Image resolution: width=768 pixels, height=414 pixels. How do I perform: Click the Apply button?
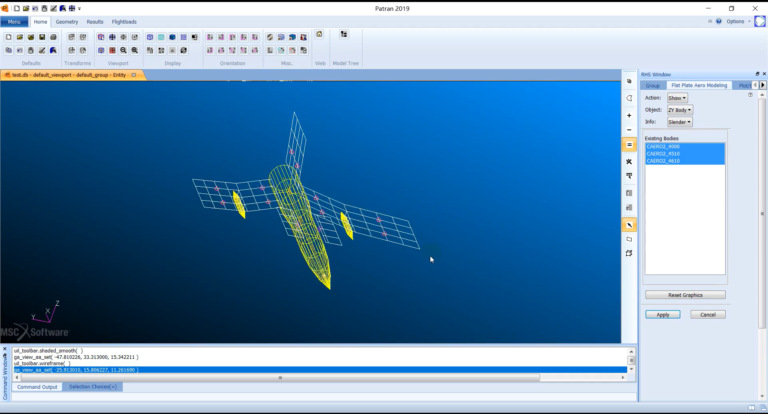coord(663,315)
